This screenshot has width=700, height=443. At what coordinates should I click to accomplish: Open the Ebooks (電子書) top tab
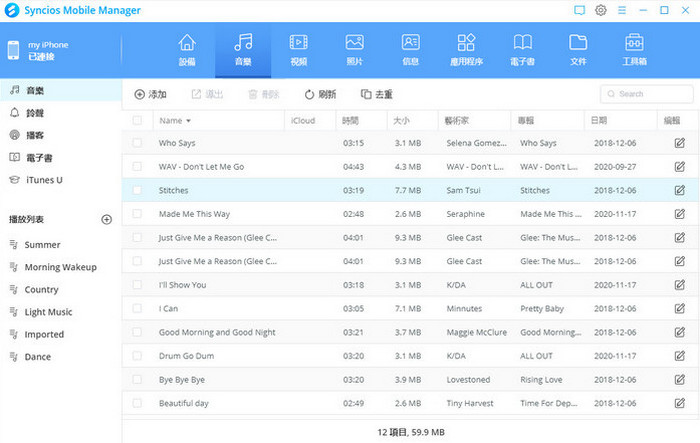(x=522, y=50)
